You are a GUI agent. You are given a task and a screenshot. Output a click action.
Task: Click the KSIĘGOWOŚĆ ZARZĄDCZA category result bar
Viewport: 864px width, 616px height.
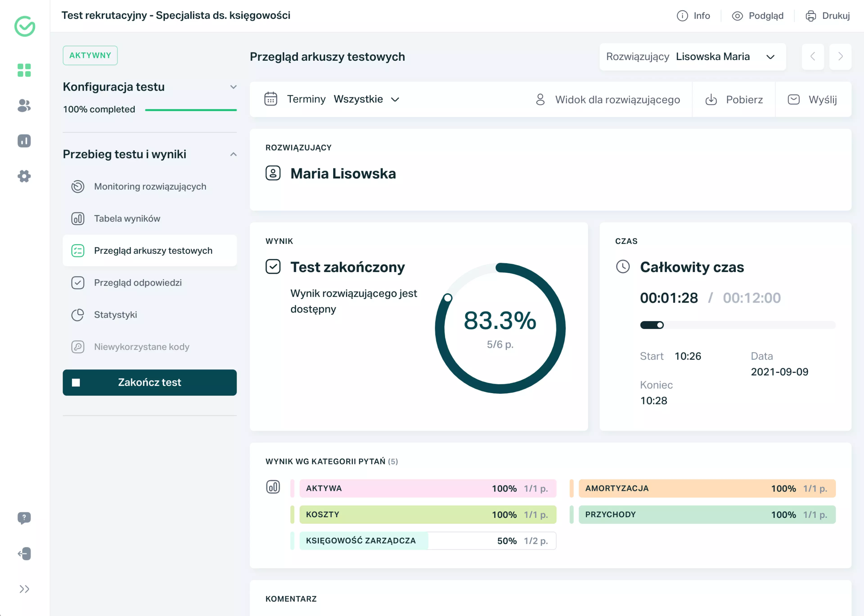428,541
